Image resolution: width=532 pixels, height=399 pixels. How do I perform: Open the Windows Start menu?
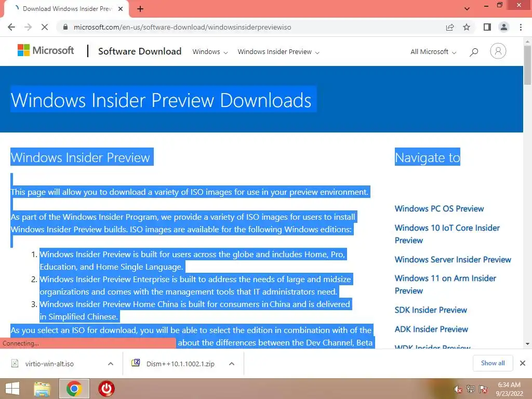[x=12, y=389]
